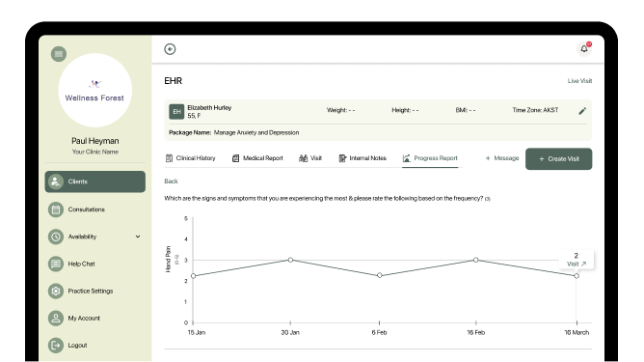This screenshot has width=644, height=362.
Task: Open the notifications bell
Action: 584,49
